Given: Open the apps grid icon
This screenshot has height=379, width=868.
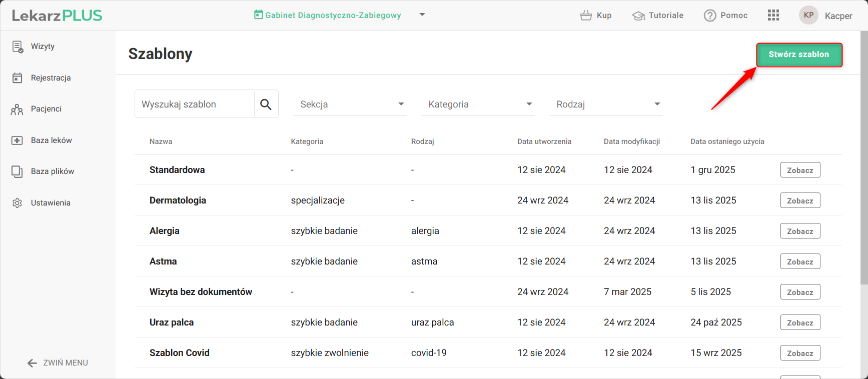Looking at the screenshot, I should point(773,15).
